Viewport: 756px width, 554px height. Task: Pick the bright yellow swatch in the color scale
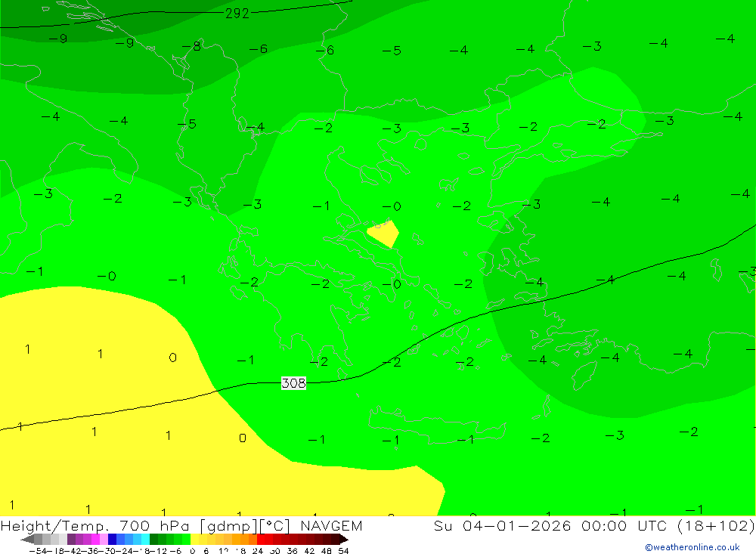(x=194, y=540)
